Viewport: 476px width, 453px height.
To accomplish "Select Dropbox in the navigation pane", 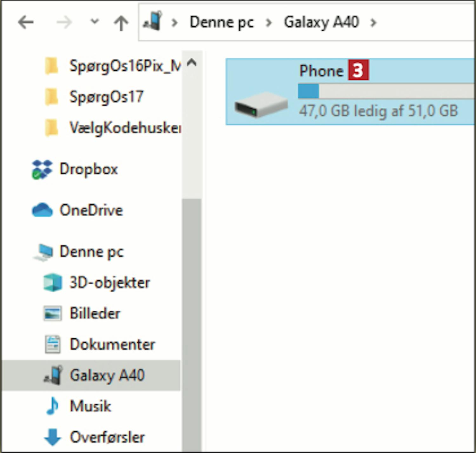I will click(x=89, y=169).
